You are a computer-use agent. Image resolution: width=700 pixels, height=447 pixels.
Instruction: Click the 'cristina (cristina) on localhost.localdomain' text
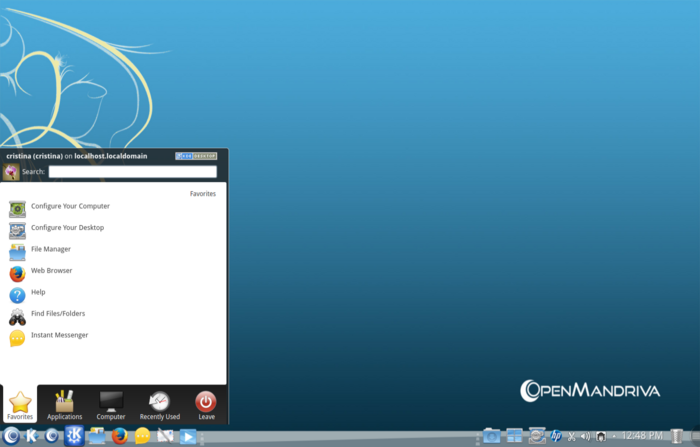click(x=77, y=156)
